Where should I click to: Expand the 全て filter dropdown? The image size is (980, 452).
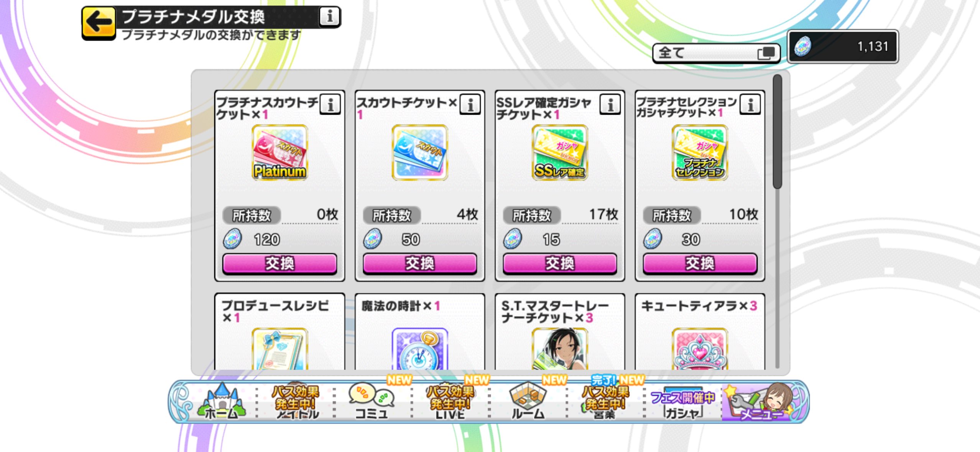coord(716,53)
